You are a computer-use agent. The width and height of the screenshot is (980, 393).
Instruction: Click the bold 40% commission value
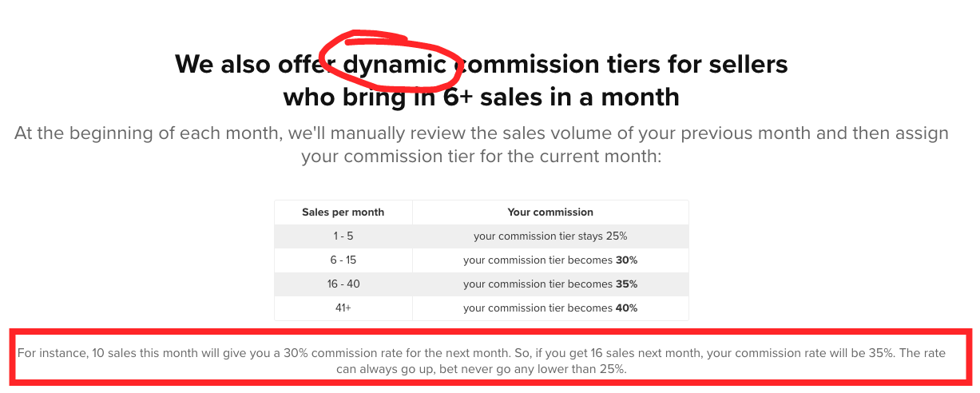point(626,308)
